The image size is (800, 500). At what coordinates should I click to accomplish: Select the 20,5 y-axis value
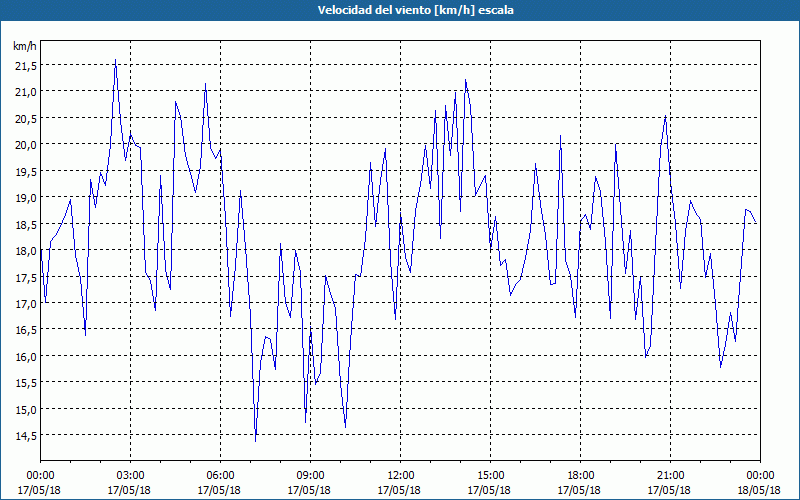point(26,119)
